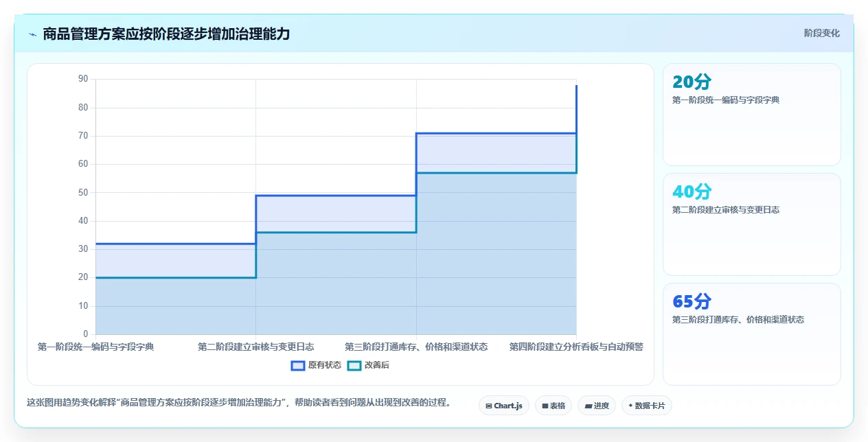Image resolution: width=868 pixels, height=442 pixels.
Task: Select the Chart.js tag
Action: (x=504, y=406)
